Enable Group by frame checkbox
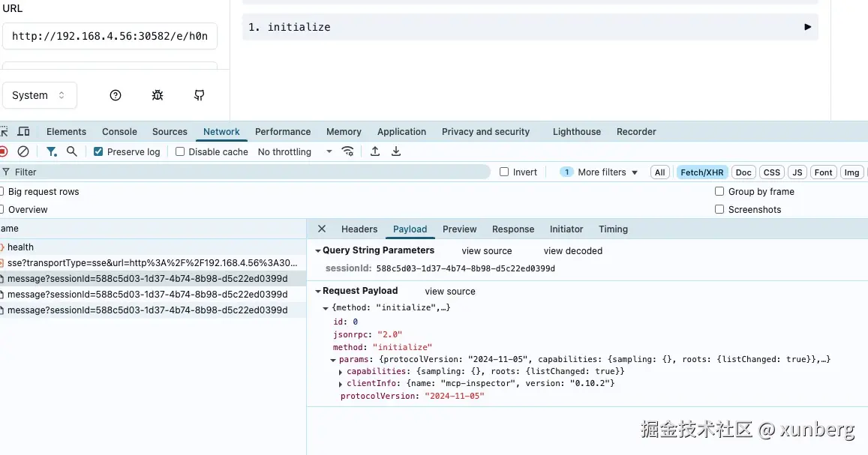This screenshot has height=455, width=868. coord(719,191)
